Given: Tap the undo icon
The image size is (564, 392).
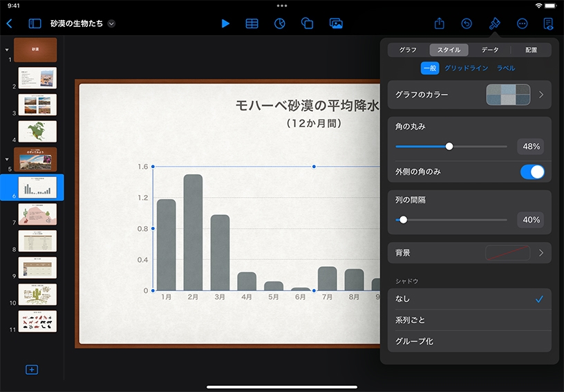Looking at the screenshot, I should tap(467, 24).
